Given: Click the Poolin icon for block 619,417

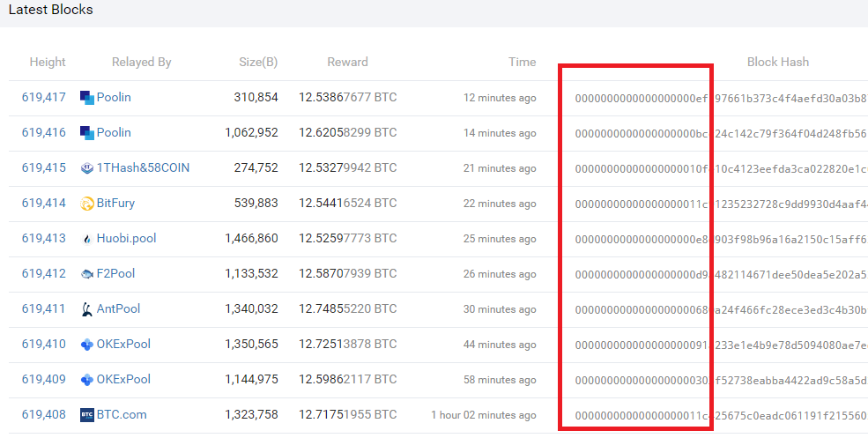Looking at the screenshot, I should click(x=87, y=98).
